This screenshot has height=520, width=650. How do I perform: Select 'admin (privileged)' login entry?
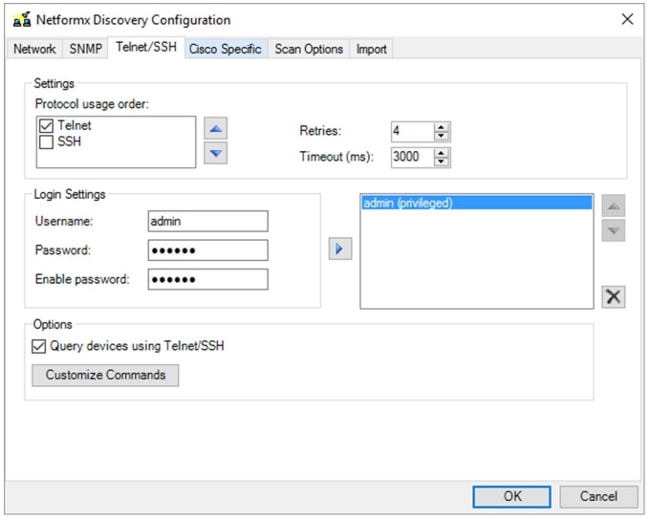point(477,203)
